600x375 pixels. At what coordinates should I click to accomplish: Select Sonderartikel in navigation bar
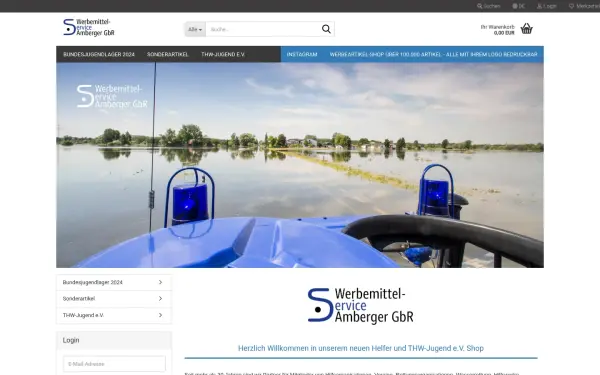pyautogui.click(x=168, y=54)
